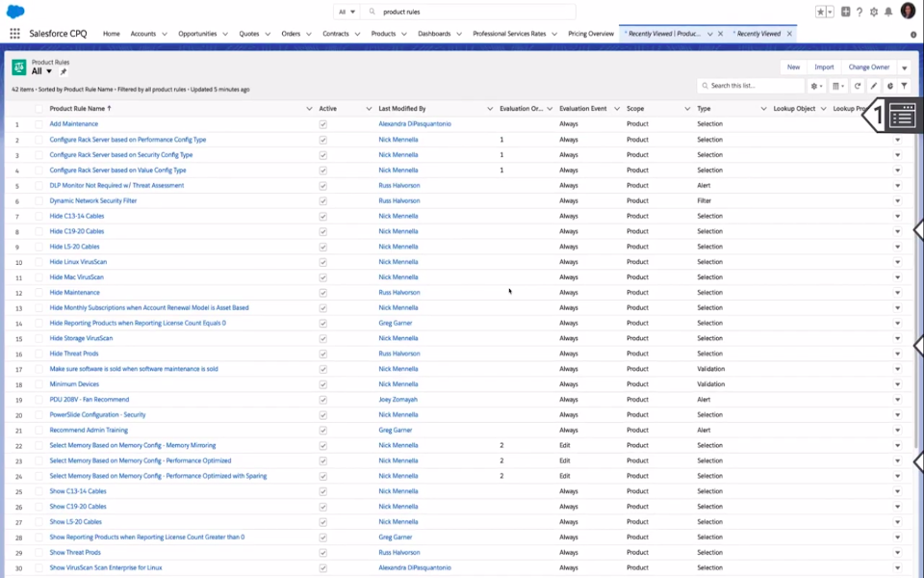Image resolution: width=924 pixels, height=578 pixels.
Task: Open the Hide Linux VirusScan rule link
Action: (x=78, y=262)
